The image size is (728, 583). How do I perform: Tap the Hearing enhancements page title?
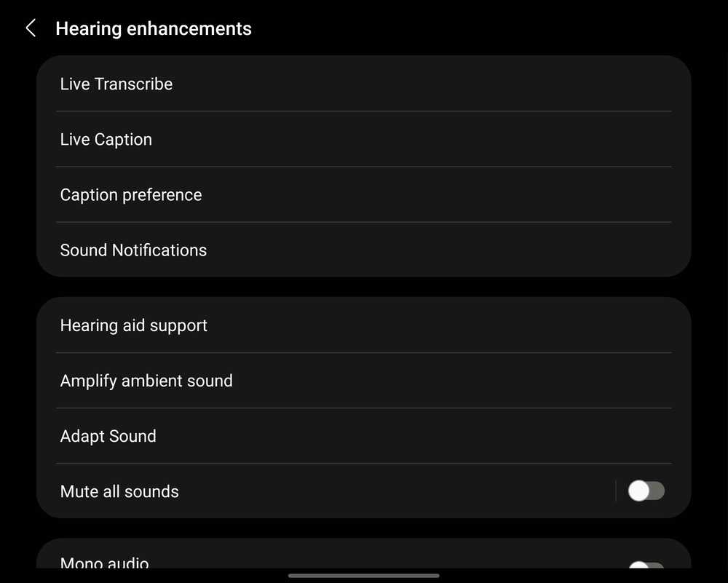[x=154, y=29]
